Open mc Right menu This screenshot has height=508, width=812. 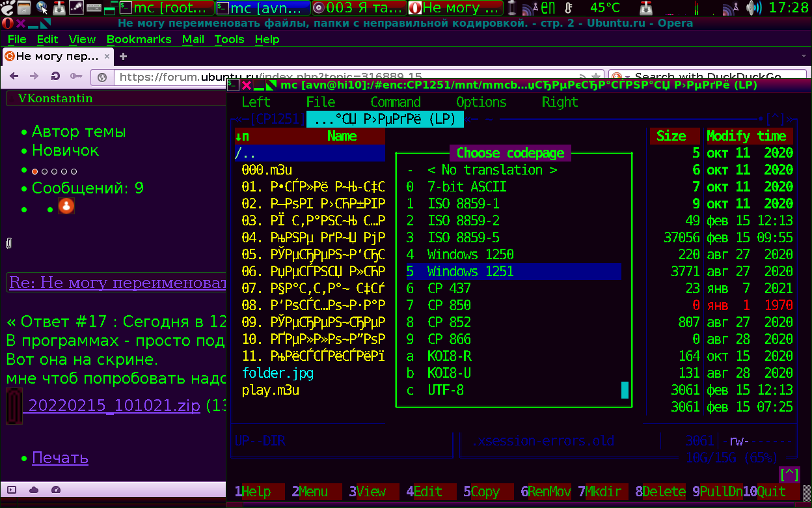pos(560,102)
